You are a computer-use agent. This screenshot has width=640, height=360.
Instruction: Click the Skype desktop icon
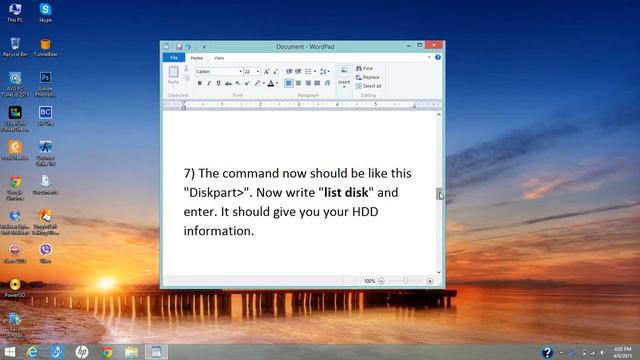45,13
